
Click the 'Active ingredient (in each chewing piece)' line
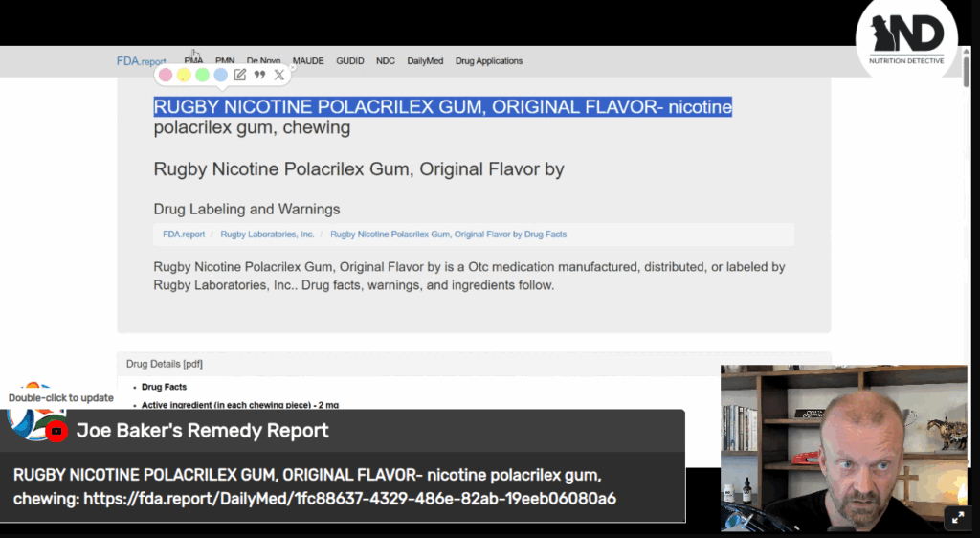click(240, 405)
